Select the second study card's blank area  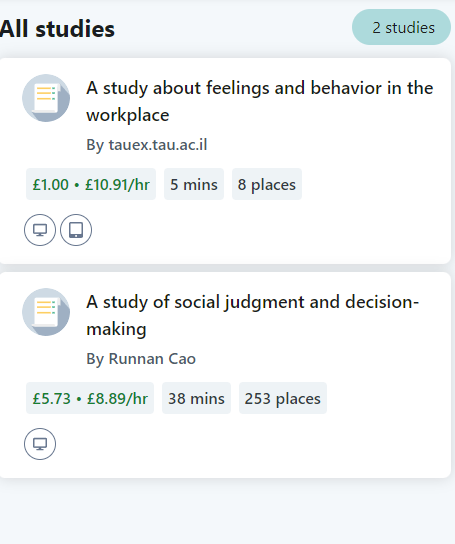[x=271, y=444]
